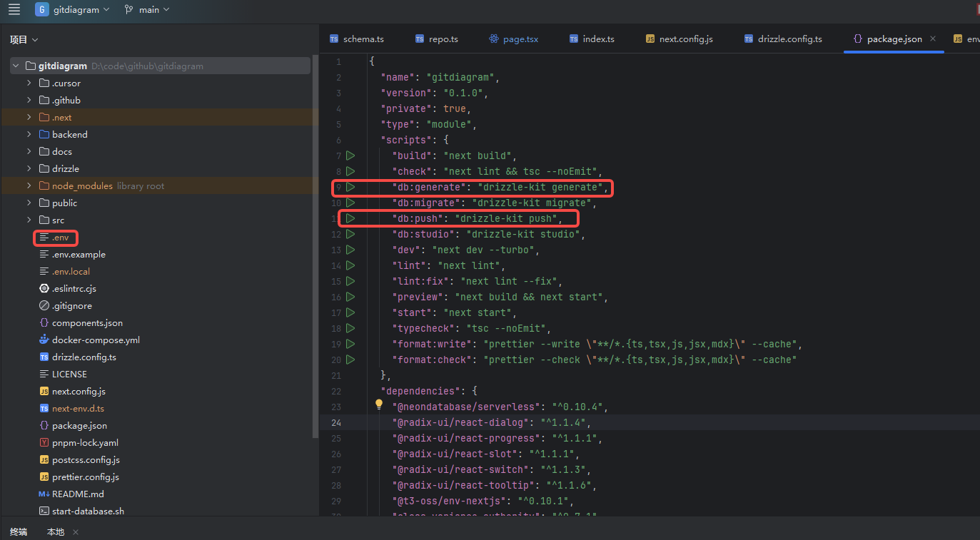Viewport: 980px width, 540px height.
Task: Open the components.json file
Action: [x=81, y=322]
